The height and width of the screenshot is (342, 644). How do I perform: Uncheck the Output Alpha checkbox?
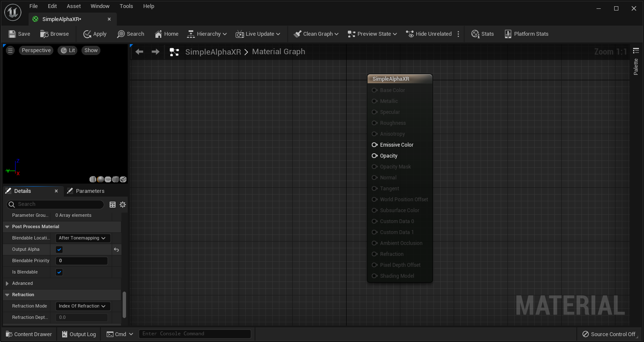(x=59, y=250)
